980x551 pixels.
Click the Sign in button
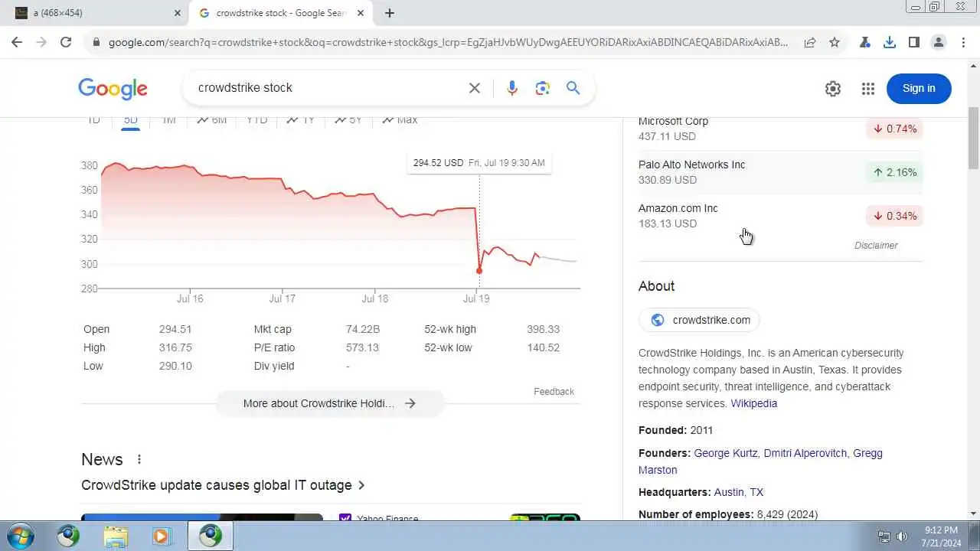click(919, 89)
